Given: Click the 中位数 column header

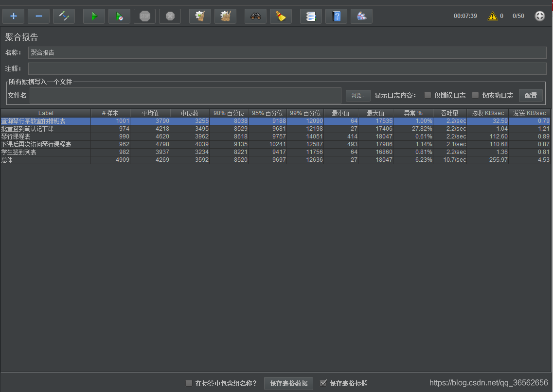Looking at the screenshot, I should tap(190, 113).
